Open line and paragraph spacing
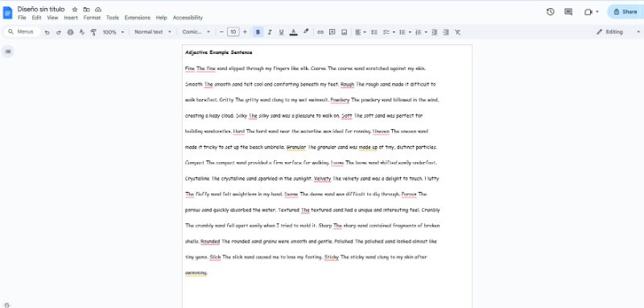Screen dimensions: 644x308 coord(374,31)
